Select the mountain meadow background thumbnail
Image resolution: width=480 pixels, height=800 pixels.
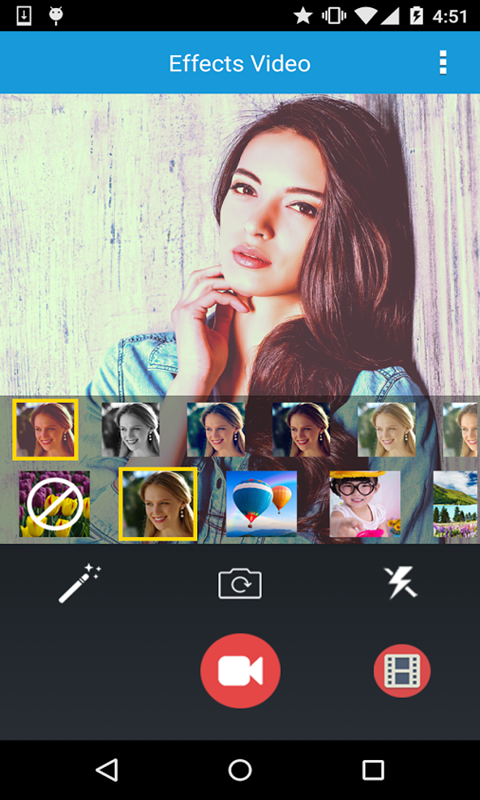457,504
